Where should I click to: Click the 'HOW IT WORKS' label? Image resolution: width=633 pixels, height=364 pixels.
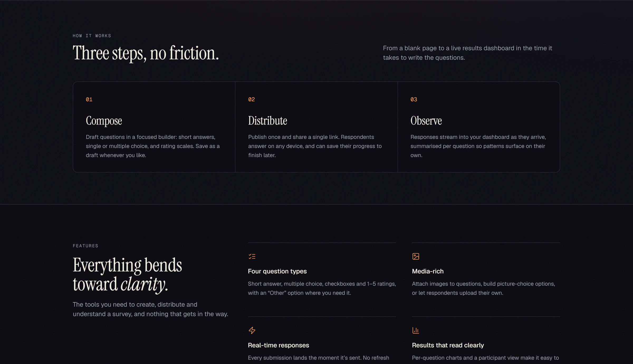[x=92, y=36]
